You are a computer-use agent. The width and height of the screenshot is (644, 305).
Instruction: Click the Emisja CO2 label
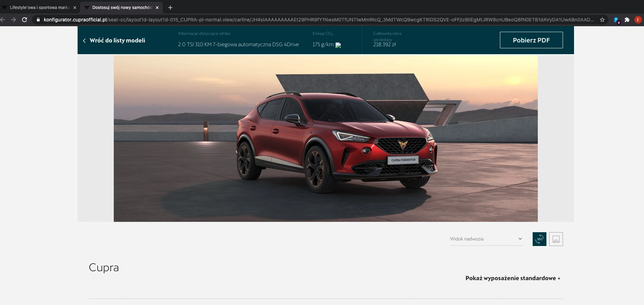point(323,33)
